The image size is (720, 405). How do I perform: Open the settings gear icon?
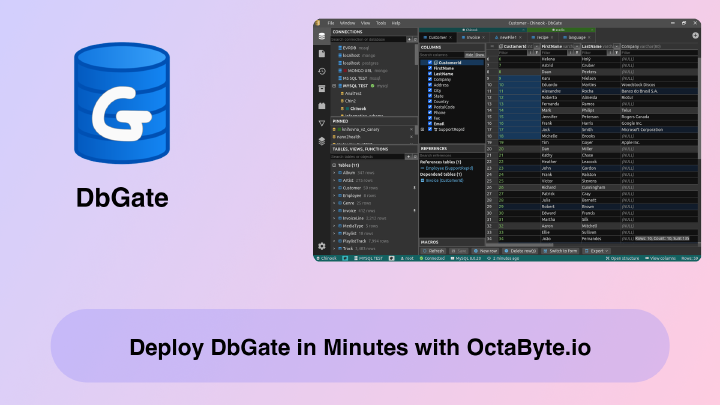(322, 247)
